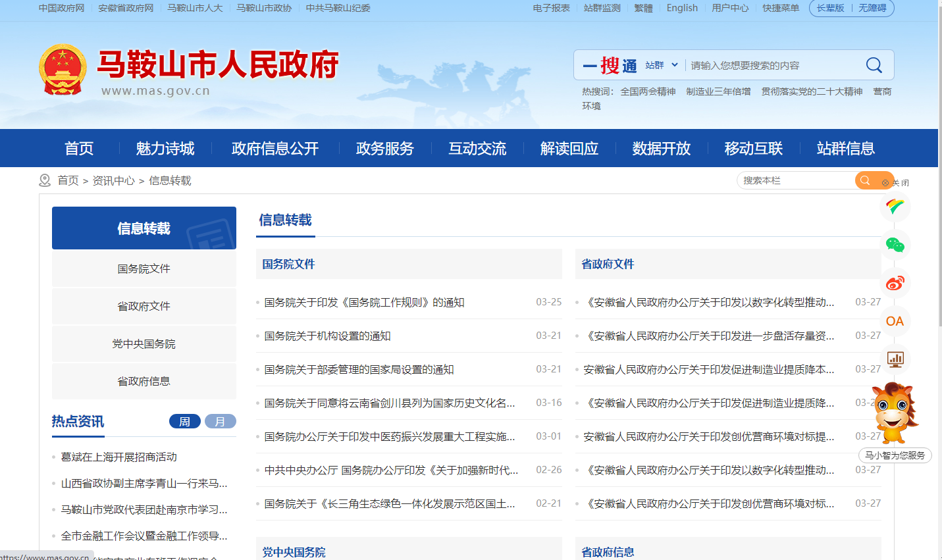The height and width of the screenshot is (560, 942).
Task: Enable 无障碍 accessibility mode
Action: [x=872, y=8]
